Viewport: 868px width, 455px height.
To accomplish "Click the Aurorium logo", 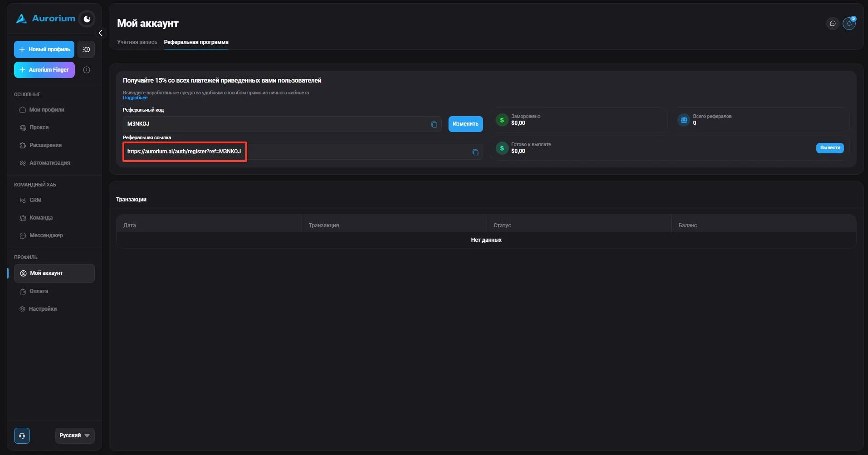I will tap(45, 19).
